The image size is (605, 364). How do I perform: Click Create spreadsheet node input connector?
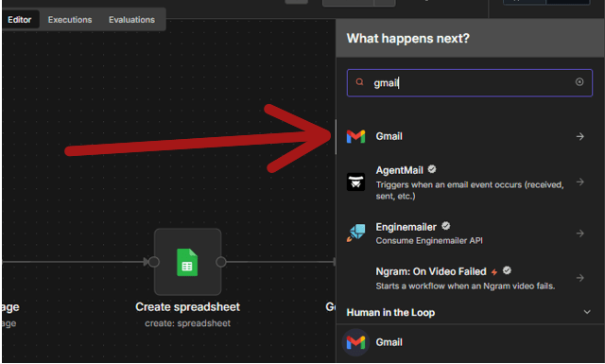click(153, 262)
